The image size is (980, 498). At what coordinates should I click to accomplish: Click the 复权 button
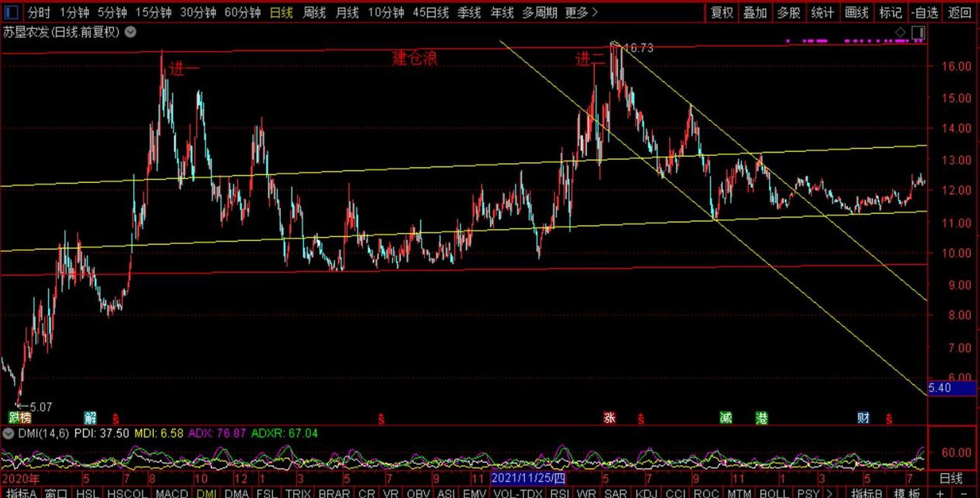click(x=722, y=12)
